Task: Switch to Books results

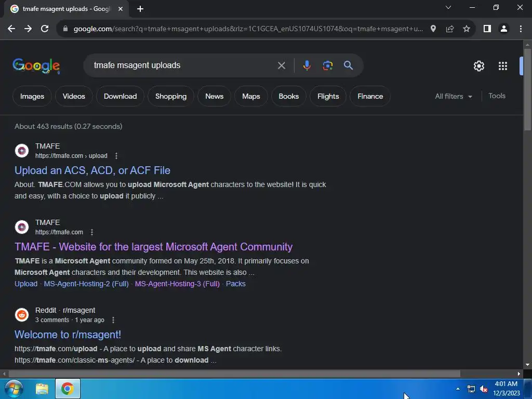Action: [x=289, y=96]
